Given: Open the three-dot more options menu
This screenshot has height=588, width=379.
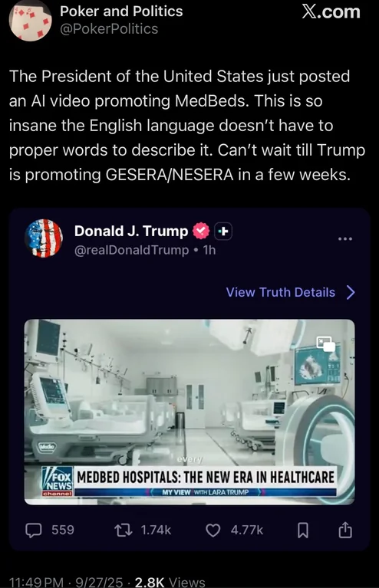Looking at the screenshot, I should click(x=344, y=239).
